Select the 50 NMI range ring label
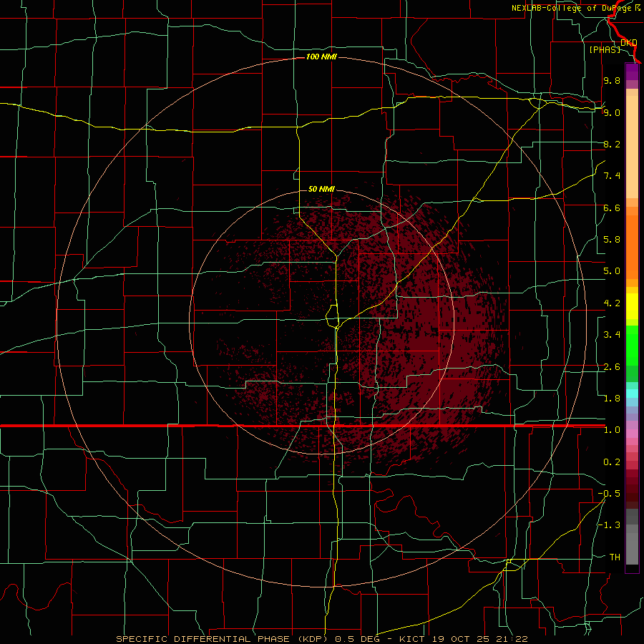 tap(321, 189)
